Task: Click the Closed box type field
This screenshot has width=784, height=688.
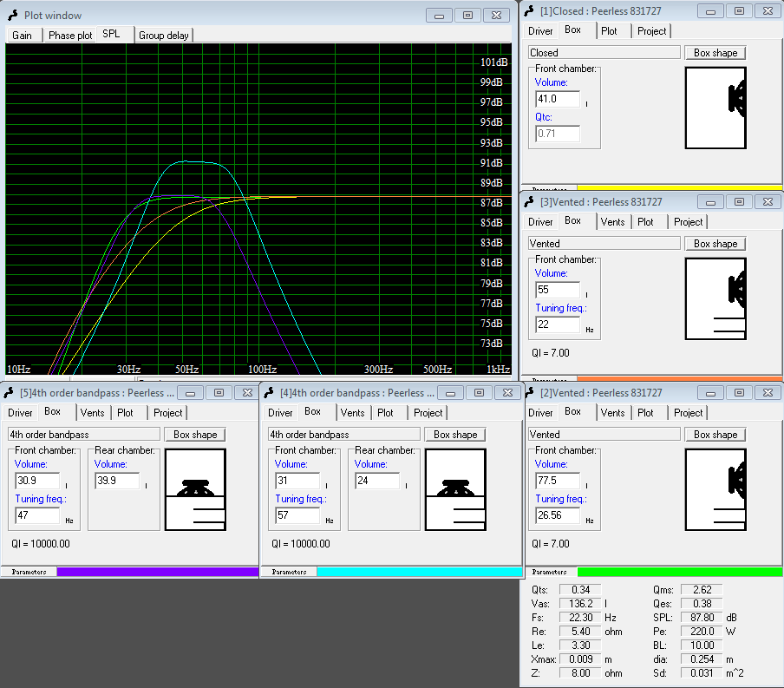Action: click(604, 53)
